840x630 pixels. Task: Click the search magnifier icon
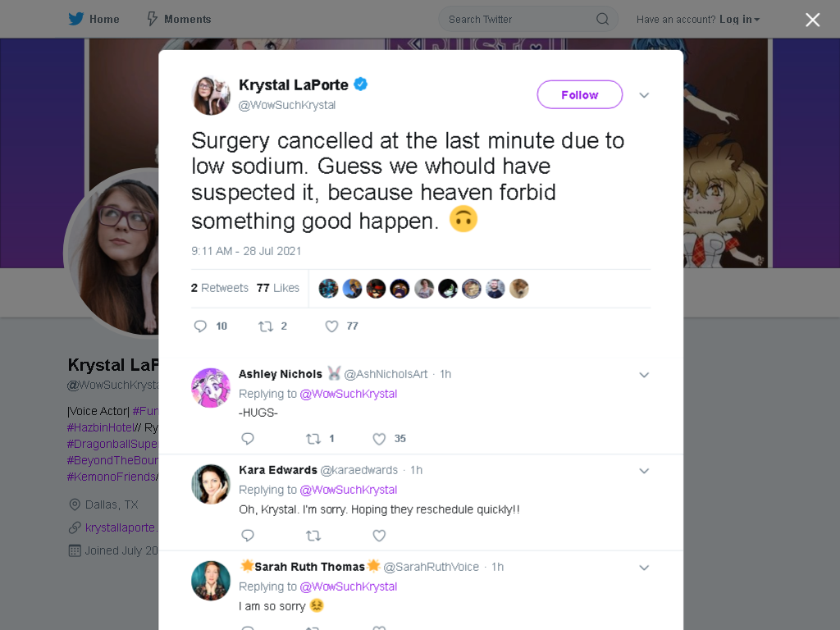point(602,20)
